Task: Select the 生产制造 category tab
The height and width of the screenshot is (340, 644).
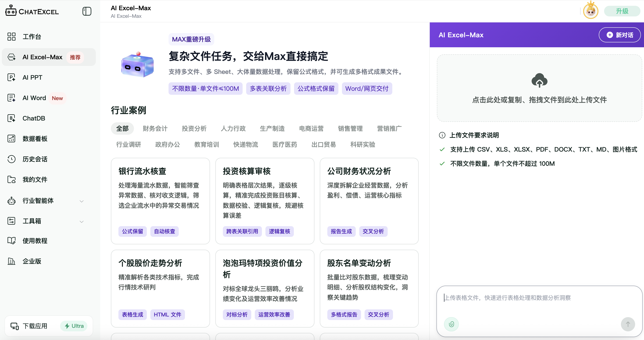Action: coord(272,128)
